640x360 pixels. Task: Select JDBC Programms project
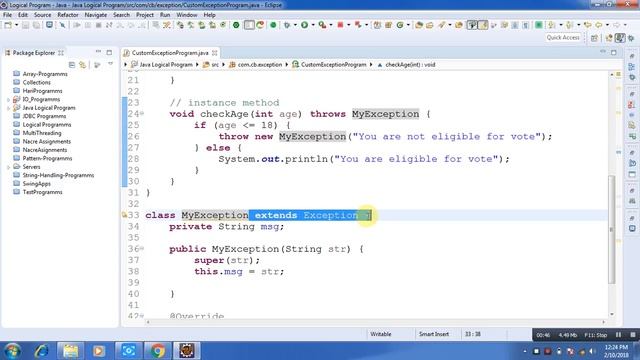[44, 116]
